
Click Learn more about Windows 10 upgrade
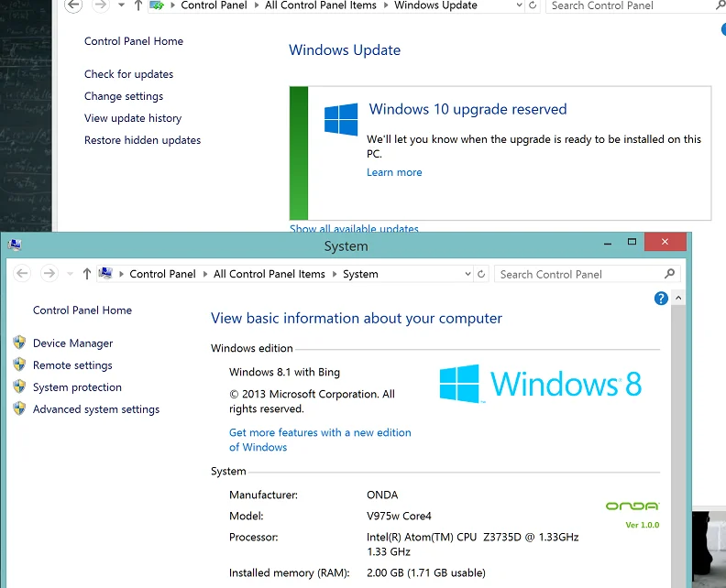[394, 172]
